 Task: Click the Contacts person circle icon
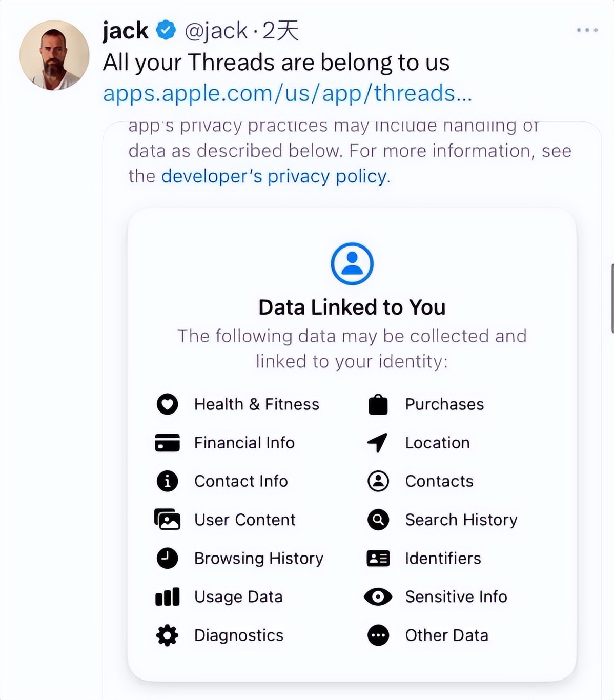coord(378,481)
